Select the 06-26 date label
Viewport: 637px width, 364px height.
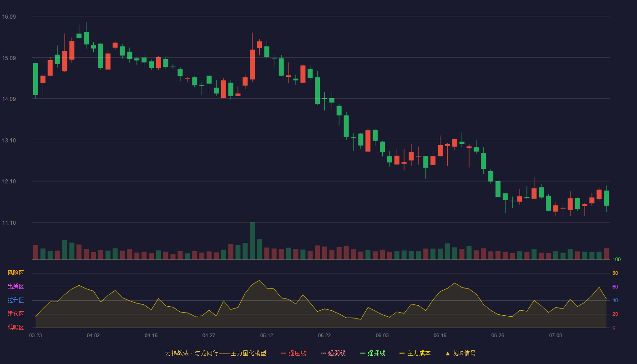coord(498,335)
